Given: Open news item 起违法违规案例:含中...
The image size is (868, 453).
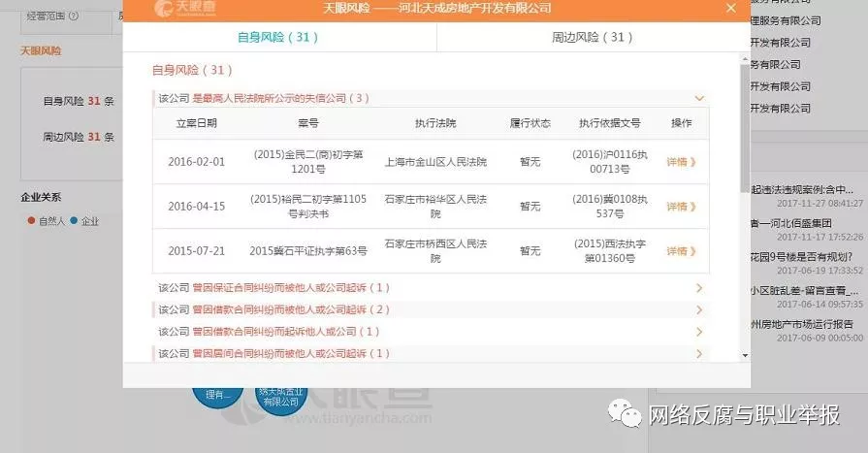Looking at the screenshot, I should click(802, 189).
